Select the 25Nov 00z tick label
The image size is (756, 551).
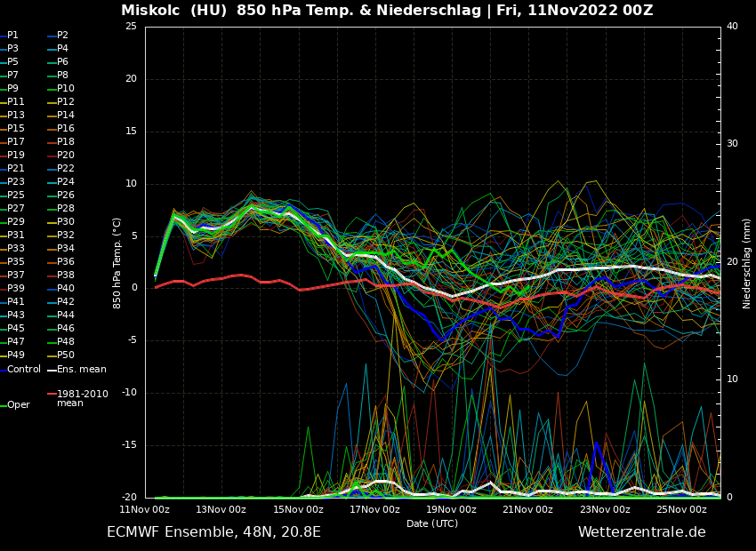[x=681, y=509]
